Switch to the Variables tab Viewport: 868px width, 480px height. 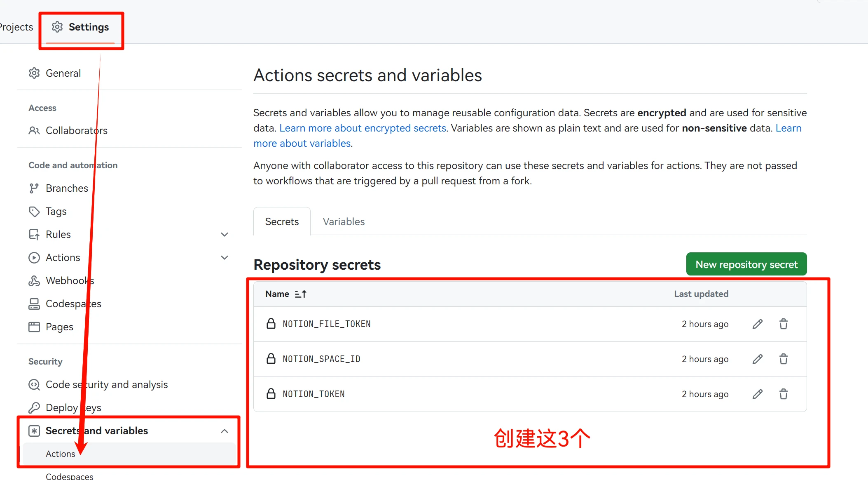click(x=344, y=221)
